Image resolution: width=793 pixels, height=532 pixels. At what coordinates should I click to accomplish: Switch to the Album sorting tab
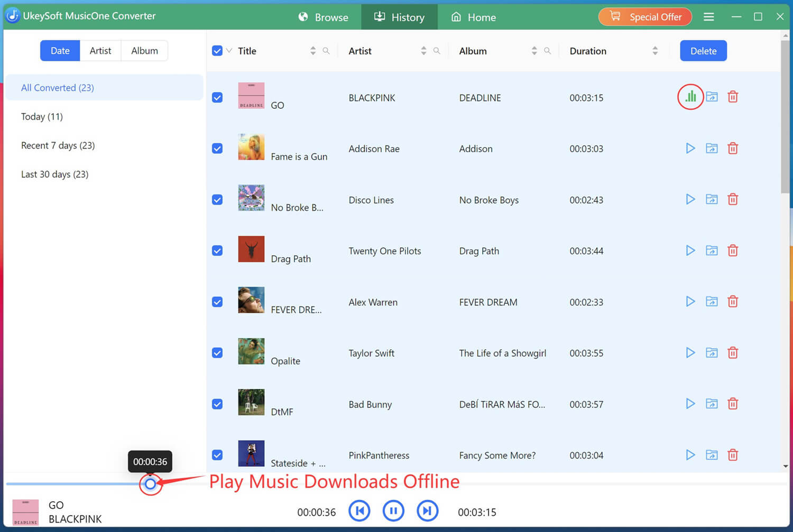click(144, 50)
